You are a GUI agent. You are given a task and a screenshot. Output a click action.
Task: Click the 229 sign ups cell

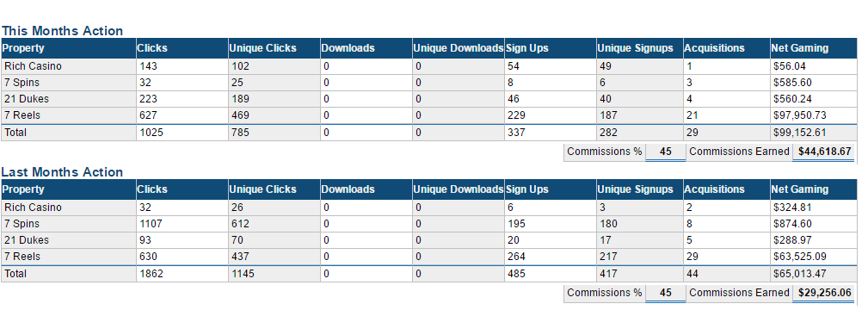(551, 116)
